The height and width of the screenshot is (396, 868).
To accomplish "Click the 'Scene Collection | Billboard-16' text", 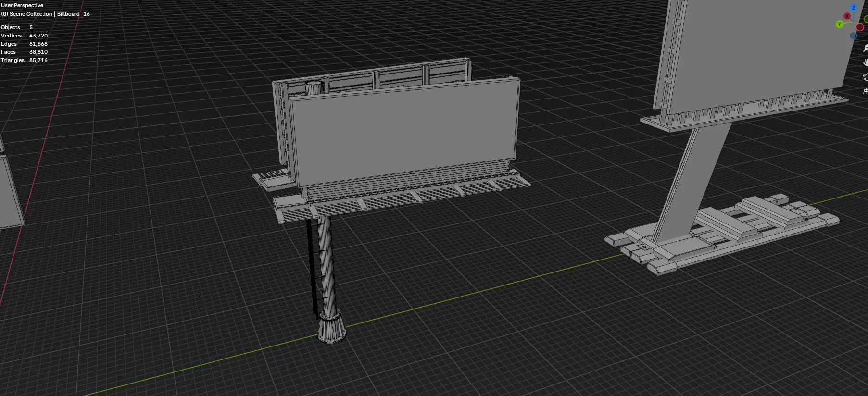I will point(50,14).
